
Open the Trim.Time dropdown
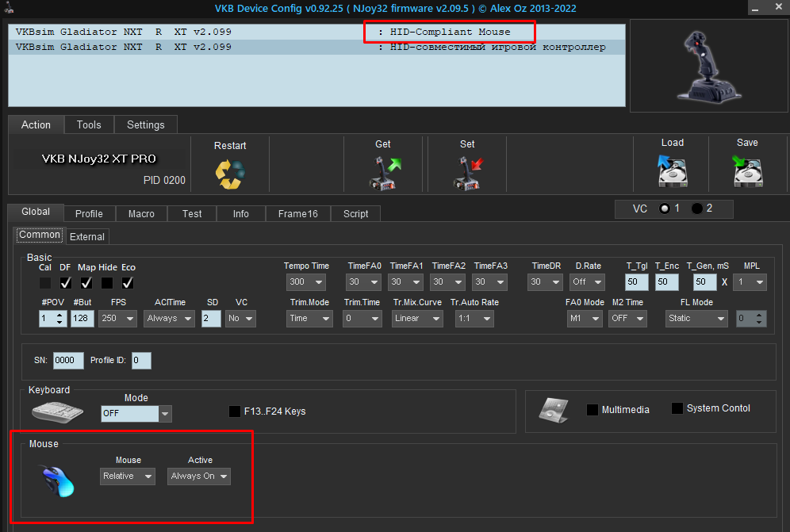click(x=362, y=319)
